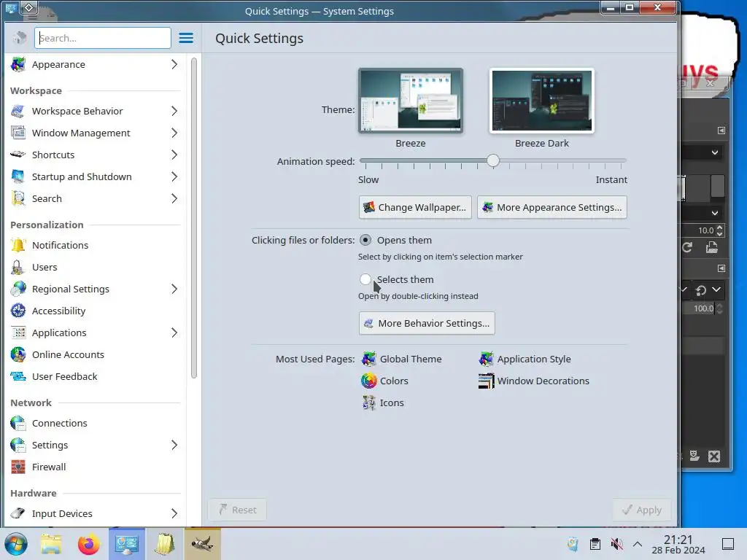Open Network Settings sidebar item
This screenshot has width=747, height=560.
(96, 446)
